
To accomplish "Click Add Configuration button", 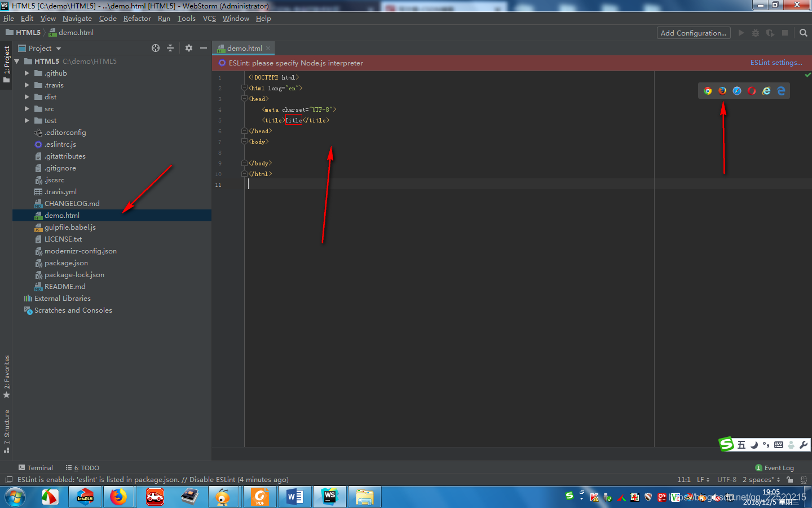I will pyautogui.click(x=694, y=33).
